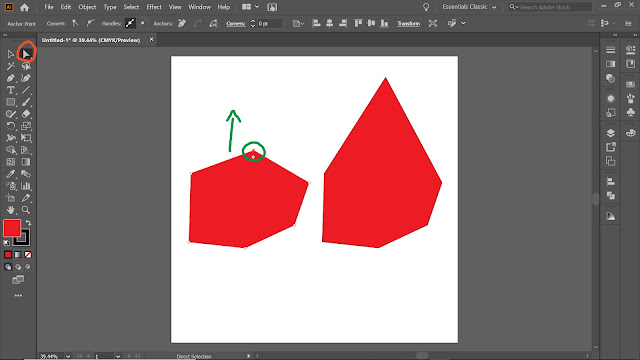The height and width of the screenshot is (360, 640).
Task: Open the Effect menu
Action: tap(154, 7)
